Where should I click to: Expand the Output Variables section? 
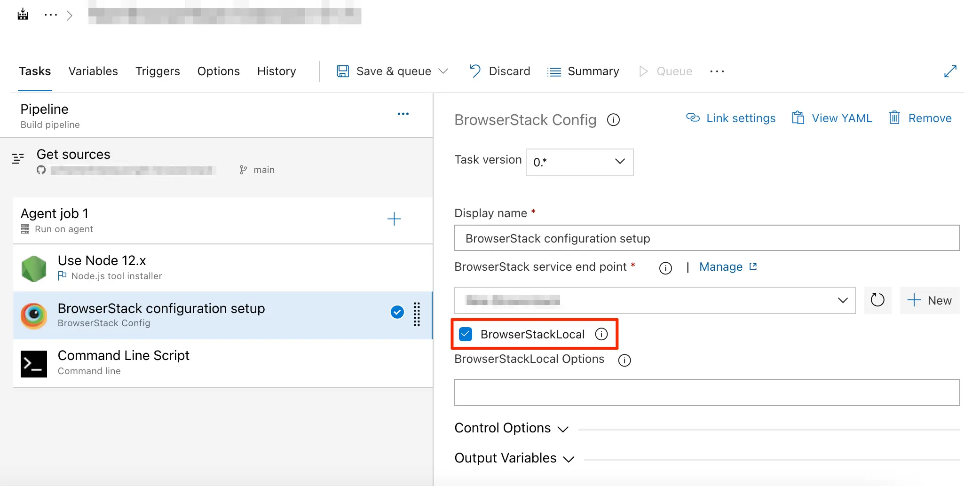pos(514,458)
